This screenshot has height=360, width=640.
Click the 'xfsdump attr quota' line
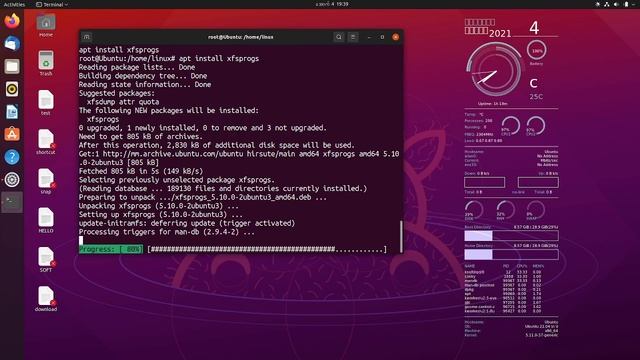coord(123,102)
